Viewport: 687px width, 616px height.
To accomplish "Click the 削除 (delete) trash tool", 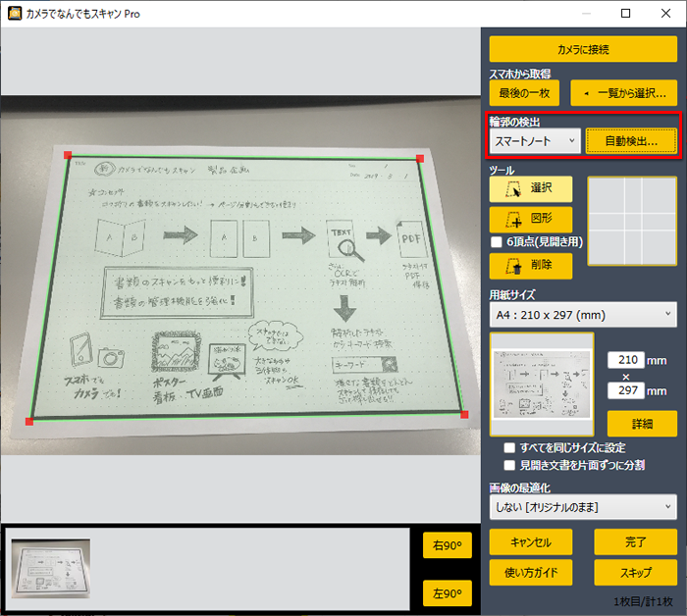I will coord(531,264).
